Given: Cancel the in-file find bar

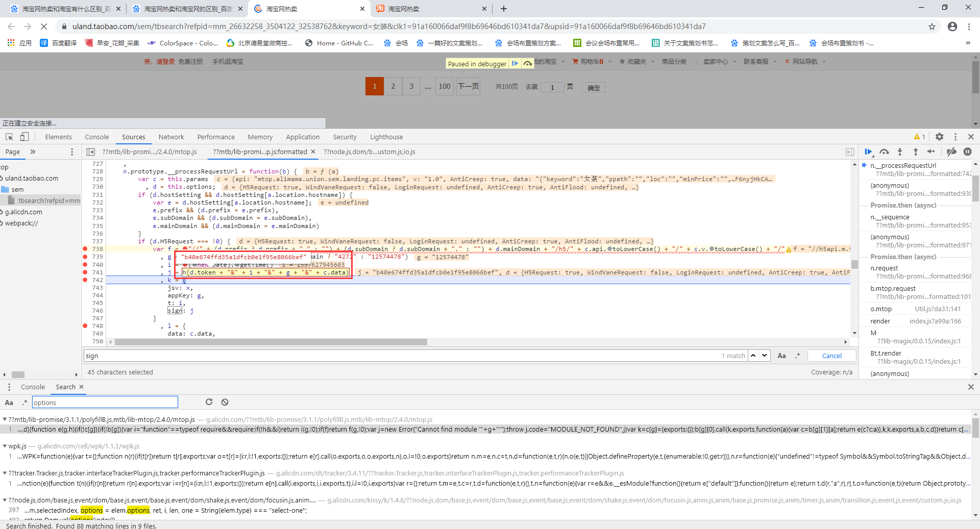Looking at the screenshot, I should (x=832, y=356).
